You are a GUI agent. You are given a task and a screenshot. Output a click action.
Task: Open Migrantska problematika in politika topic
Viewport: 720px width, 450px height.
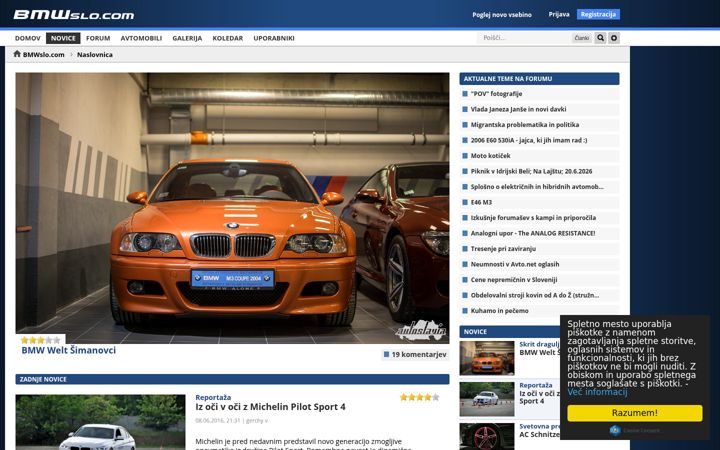click(x=524, y=125)
